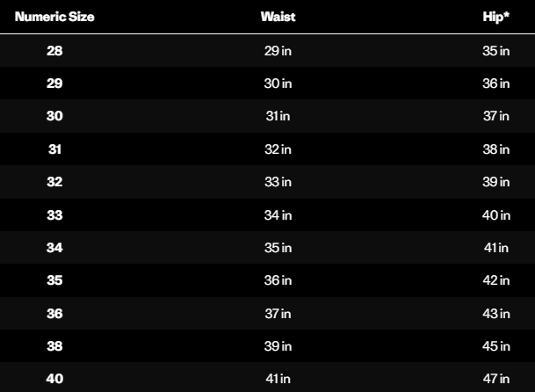Click the 34 in waist value
This screenshot has height=392, width=535.
coord(278,215)
